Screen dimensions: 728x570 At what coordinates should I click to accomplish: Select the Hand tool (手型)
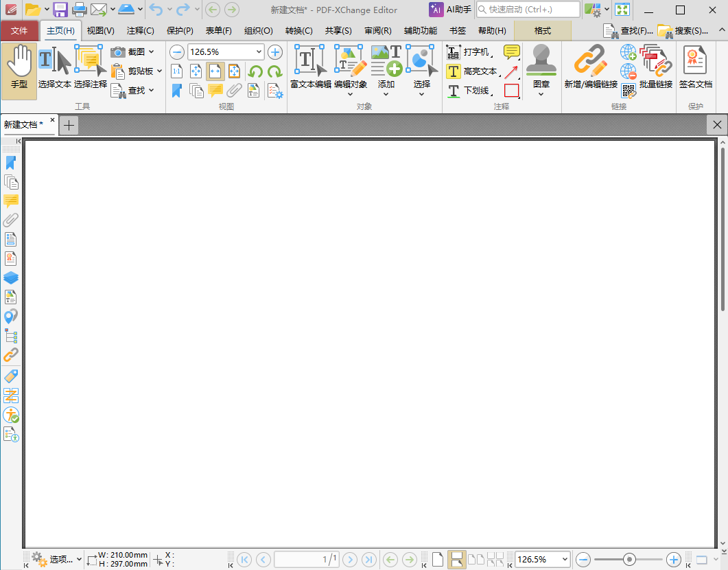[19, 71]
